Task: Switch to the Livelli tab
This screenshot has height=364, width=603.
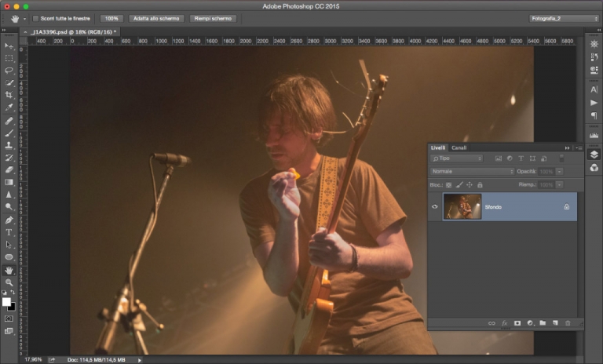Action: coord(438,147)
